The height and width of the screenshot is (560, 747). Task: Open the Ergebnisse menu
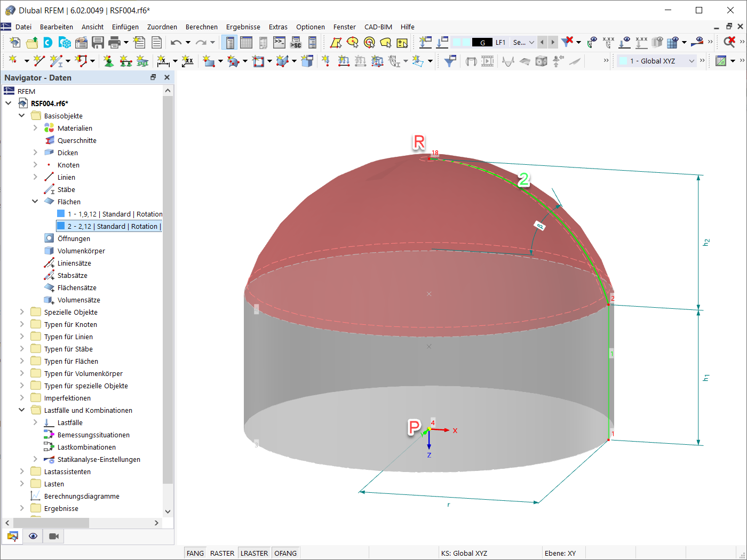(243, 27)
